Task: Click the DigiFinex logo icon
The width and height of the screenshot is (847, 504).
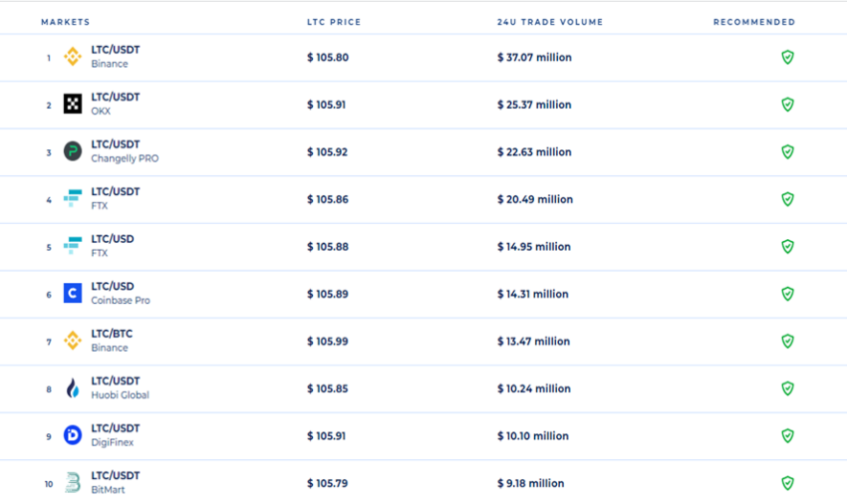Action: click(x=73, y=435)
